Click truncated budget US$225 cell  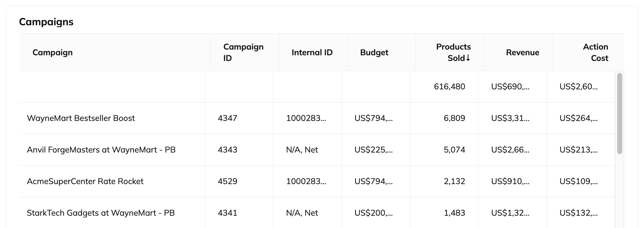click(x=373, y=150)
